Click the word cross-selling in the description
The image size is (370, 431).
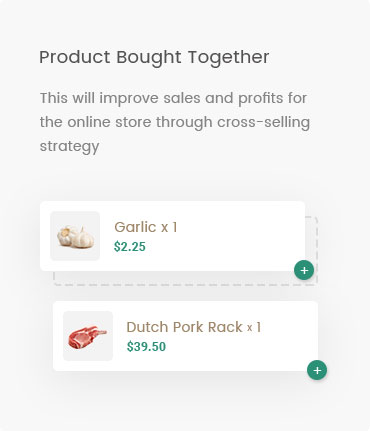[x=264, y=122]
